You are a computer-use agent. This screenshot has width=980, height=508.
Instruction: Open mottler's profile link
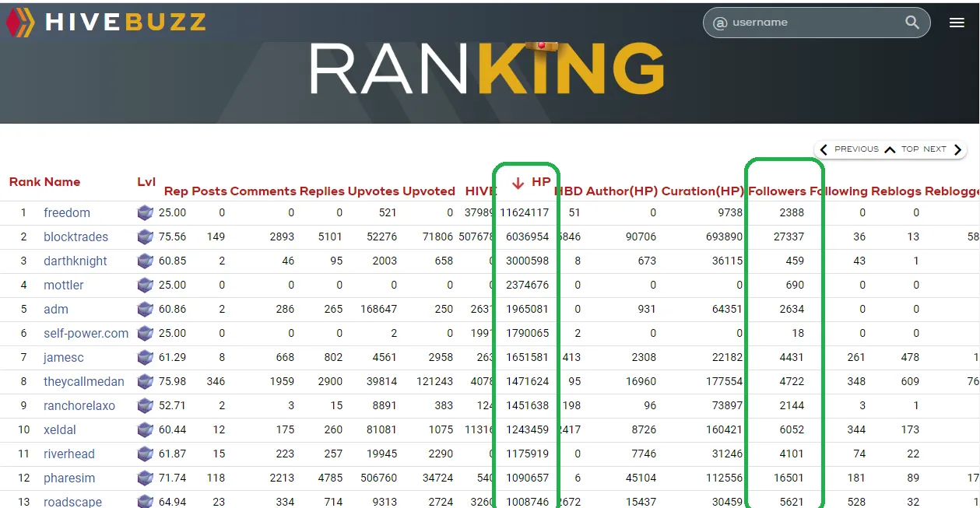(64, 285)
